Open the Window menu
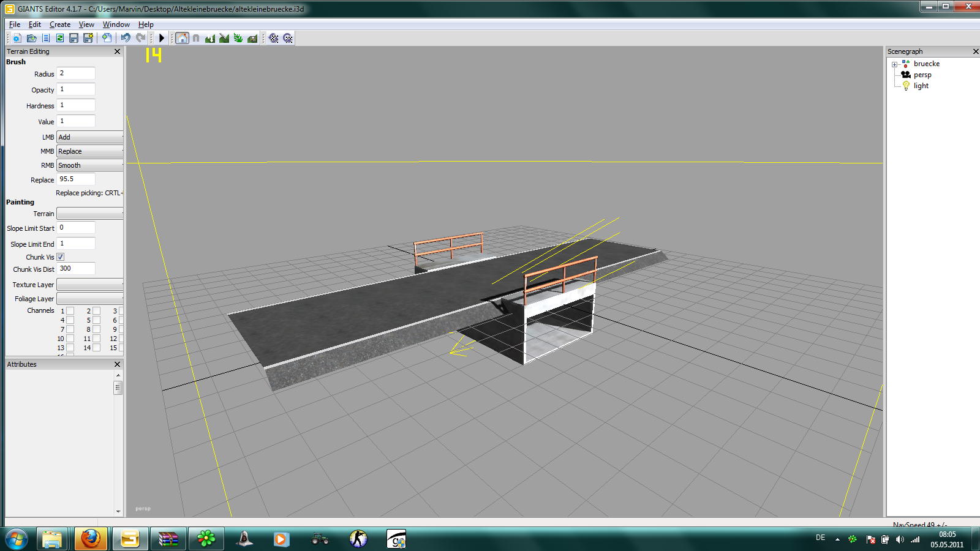Viewport: 980px width, 551px height. coord(116,24)
